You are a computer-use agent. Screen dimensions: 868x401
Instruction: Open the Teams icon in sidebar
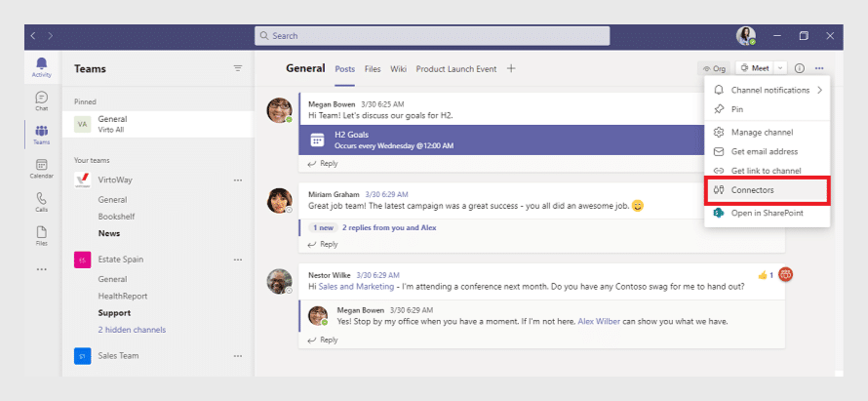[42, 136]
